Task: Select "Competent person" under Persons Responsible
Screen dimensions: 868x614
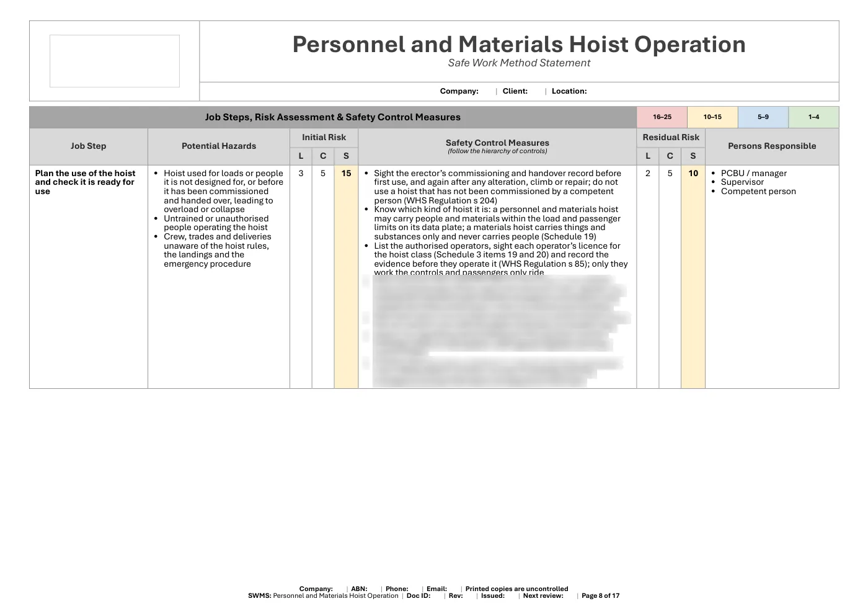Action: coord(758,191)
